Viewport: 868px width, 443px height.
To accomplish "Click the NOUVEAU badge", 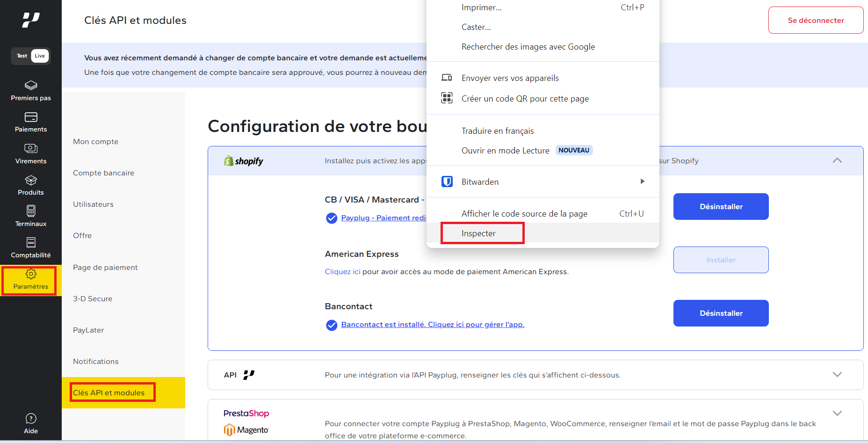I will coord(574,150).
